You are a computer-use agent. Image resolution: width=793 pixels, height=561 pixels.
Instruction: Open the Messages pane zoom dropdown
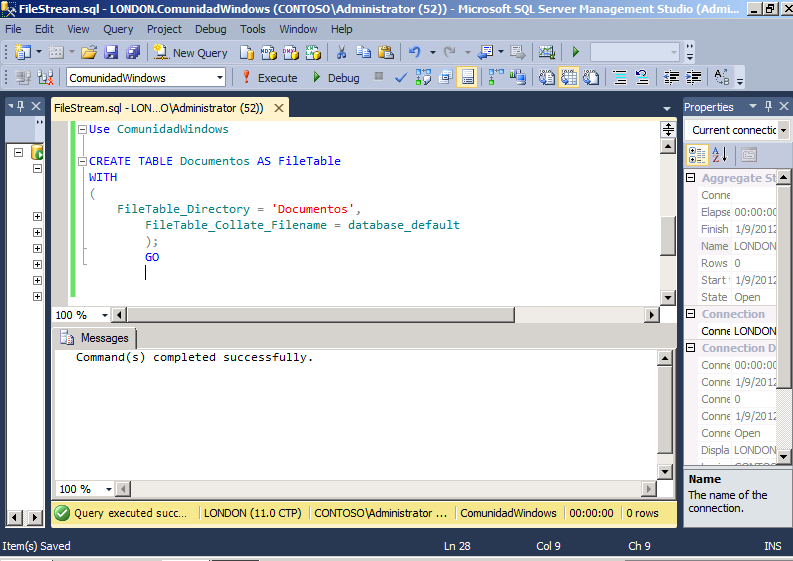pos(108,489)
